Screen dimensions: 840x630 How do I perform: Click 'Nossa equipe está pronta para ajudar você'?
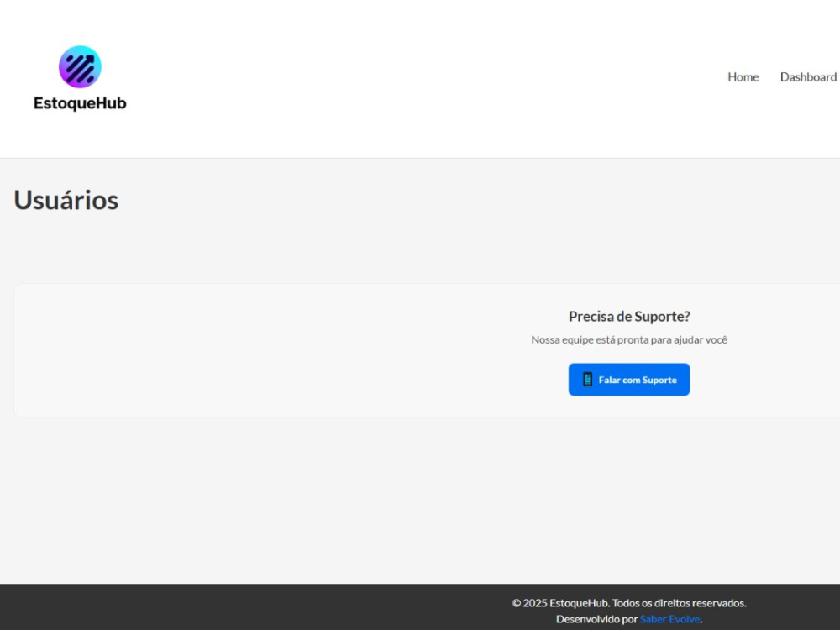pos(629,339)
